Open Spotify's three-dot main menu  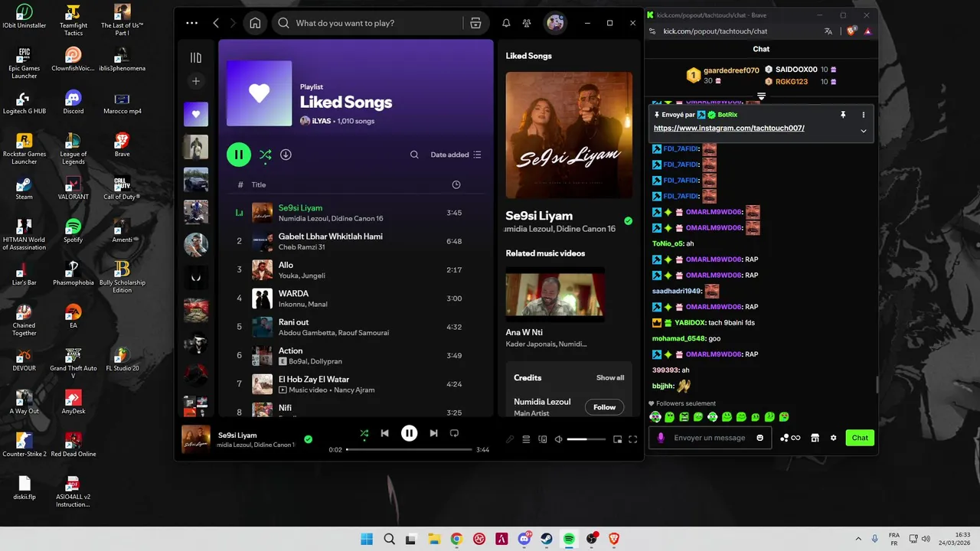point(191,23)
